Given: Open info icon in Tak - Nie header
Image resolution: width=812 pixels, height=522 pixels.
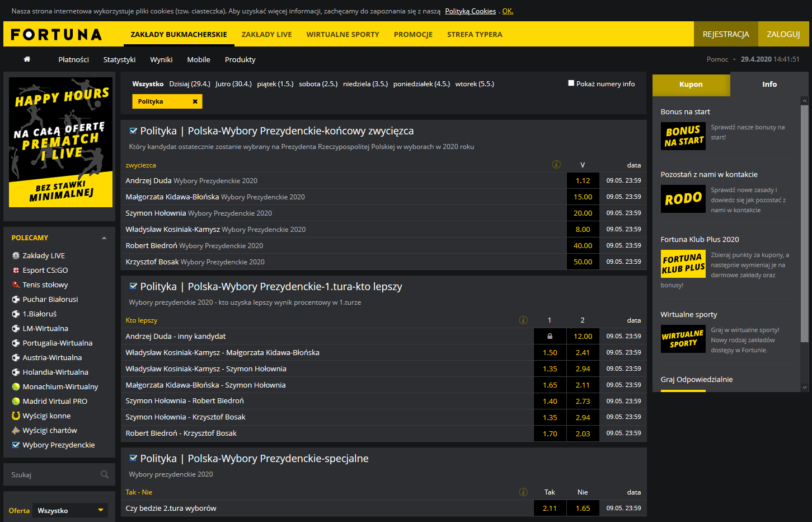Looking at the screenshot, I should pyautogui.click(x=523, y=492).
